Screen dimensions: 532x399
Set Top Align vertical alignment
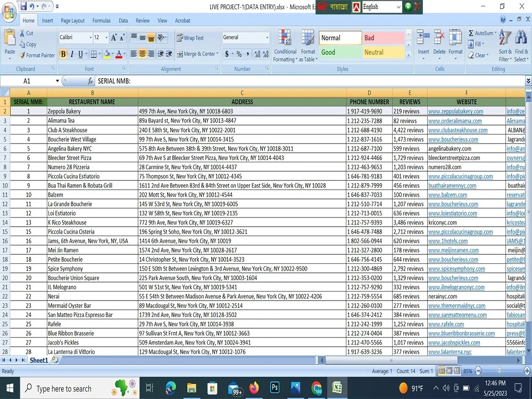(134, 37)
